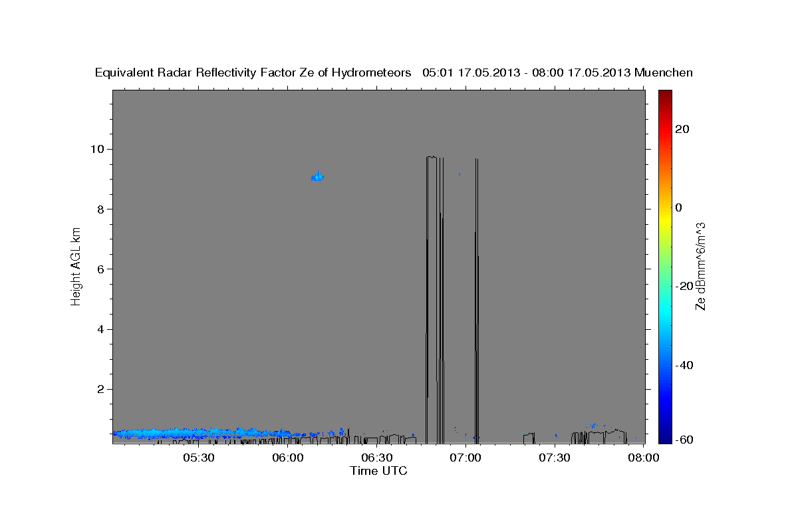Click the height tick label 8
The image size is (798, 532).
point(100,209)
